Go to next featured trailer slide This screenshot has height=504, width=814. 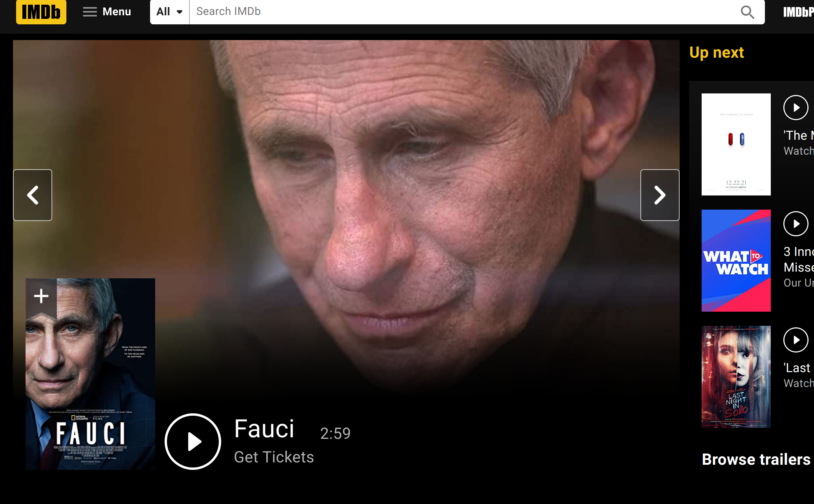pyautogui.click(x=660, y=195)
